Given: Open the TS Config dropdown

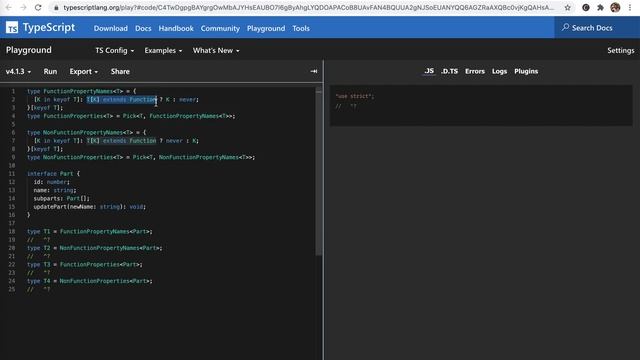Looking at the screenshot, I should coord(115,51).
